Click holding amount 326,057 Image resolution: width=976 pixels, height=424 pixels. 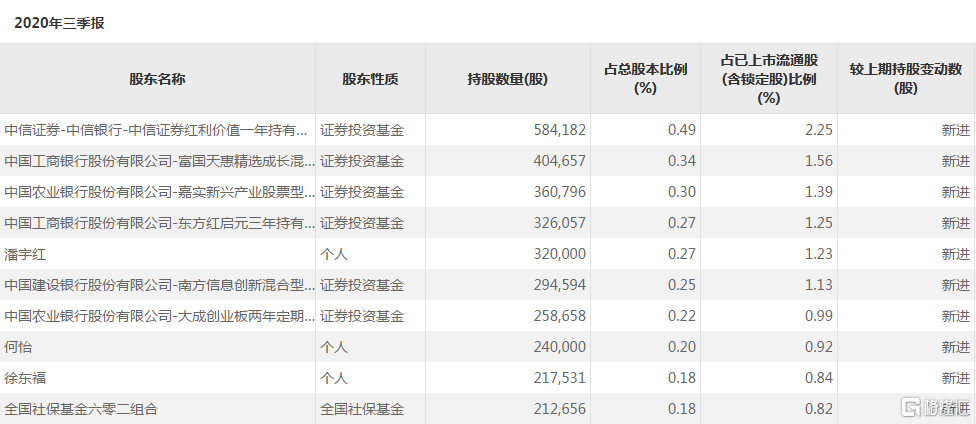point(560,223)
